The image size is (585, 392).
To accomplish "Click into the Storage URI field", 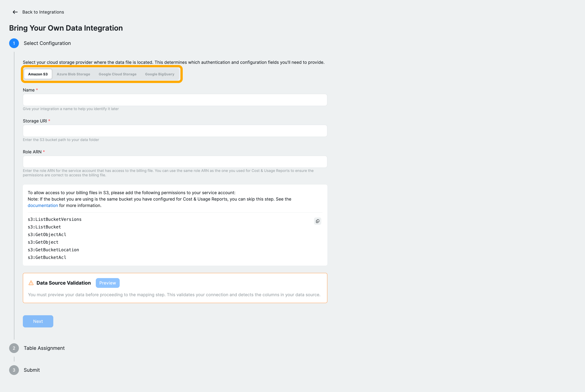I will [x=175, y=131].
